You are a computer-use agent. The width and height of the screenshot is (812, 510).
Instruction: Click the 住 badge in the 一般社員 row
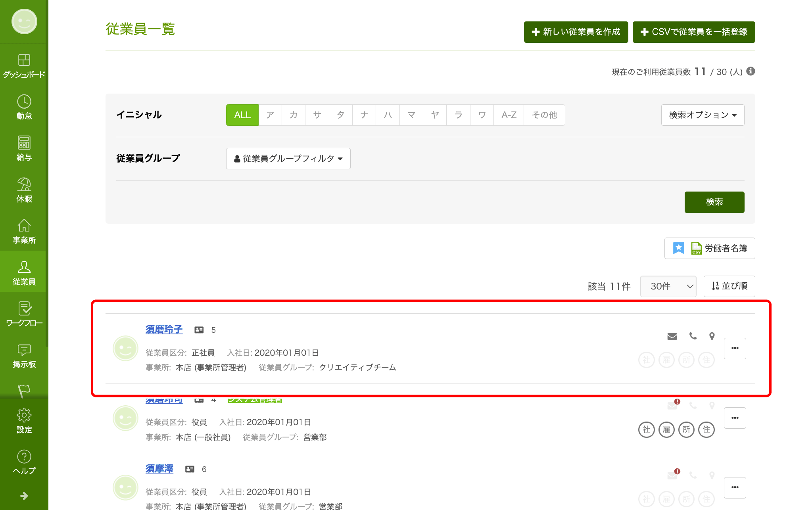point(706,429)
